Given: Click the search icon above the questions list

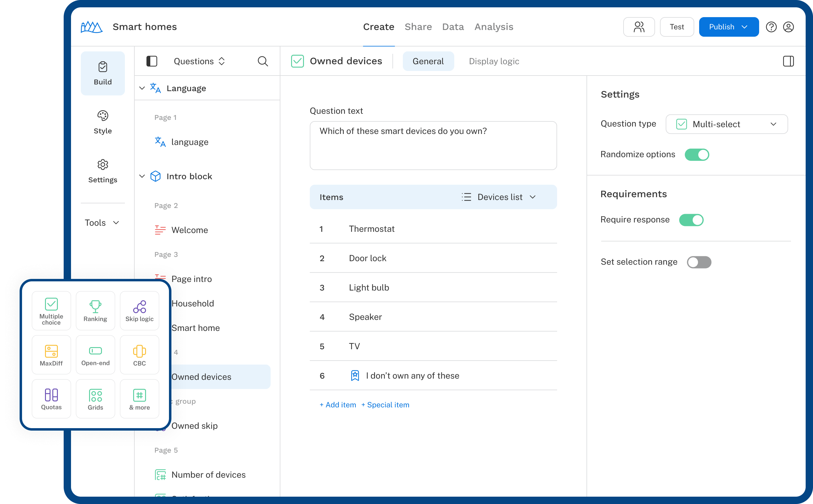Looking at the screenshot, I should [x=263, y=61].
